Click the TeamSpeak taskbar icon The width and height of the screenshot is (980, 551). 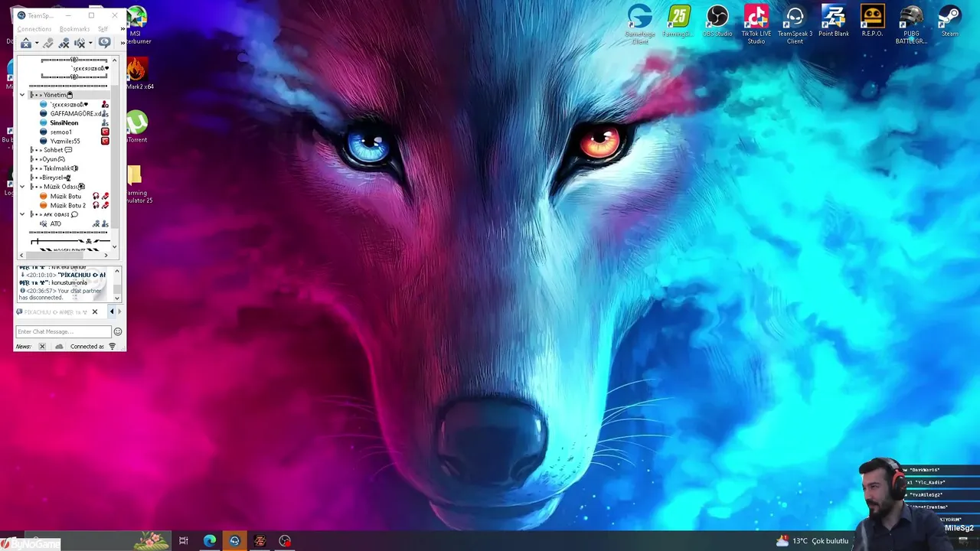[234, 541]
